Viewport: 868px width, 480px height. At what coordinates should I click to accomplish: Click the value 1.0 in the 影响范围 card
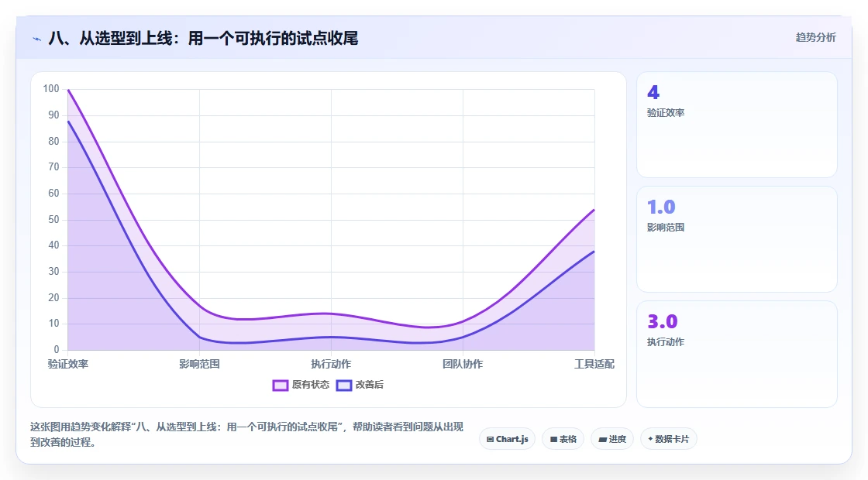(661, 207)
